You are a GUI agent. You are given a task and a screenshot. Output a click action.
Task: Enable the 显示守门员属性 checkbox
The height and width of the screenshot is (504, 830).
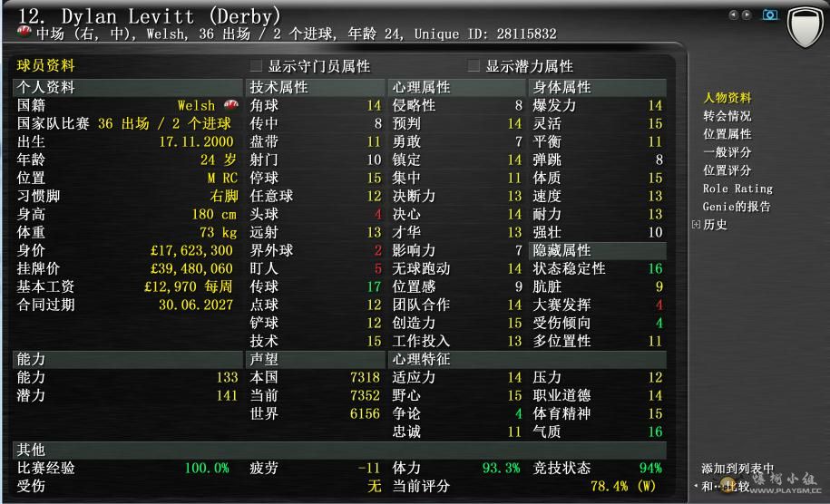tap(255, 66)
